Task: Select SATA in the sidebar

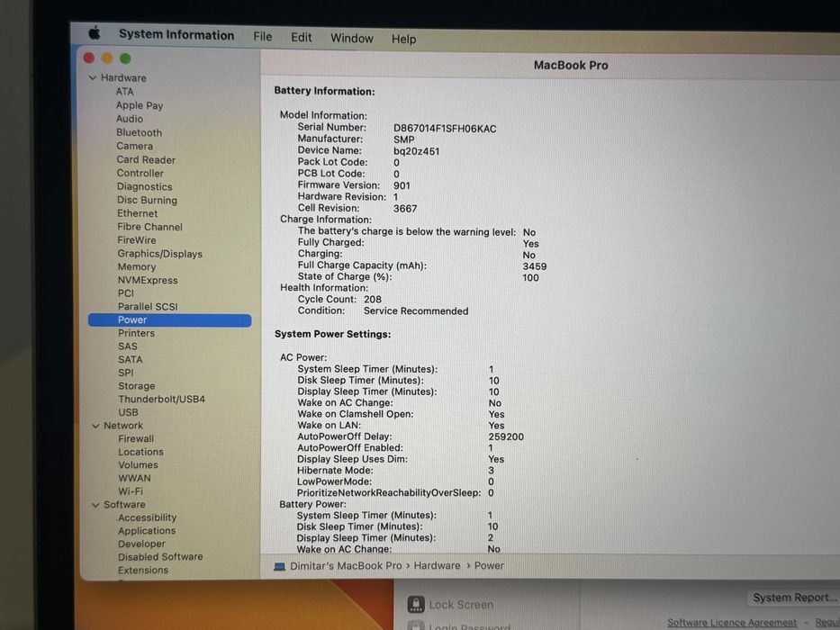Action: pyautogui.click(x=131, y=360)
